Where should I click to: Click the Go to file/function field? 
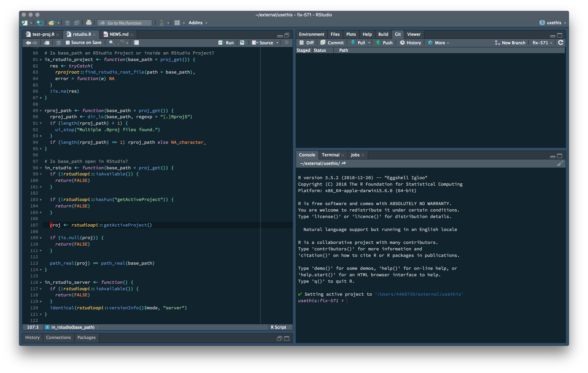(x=125, y=23)
